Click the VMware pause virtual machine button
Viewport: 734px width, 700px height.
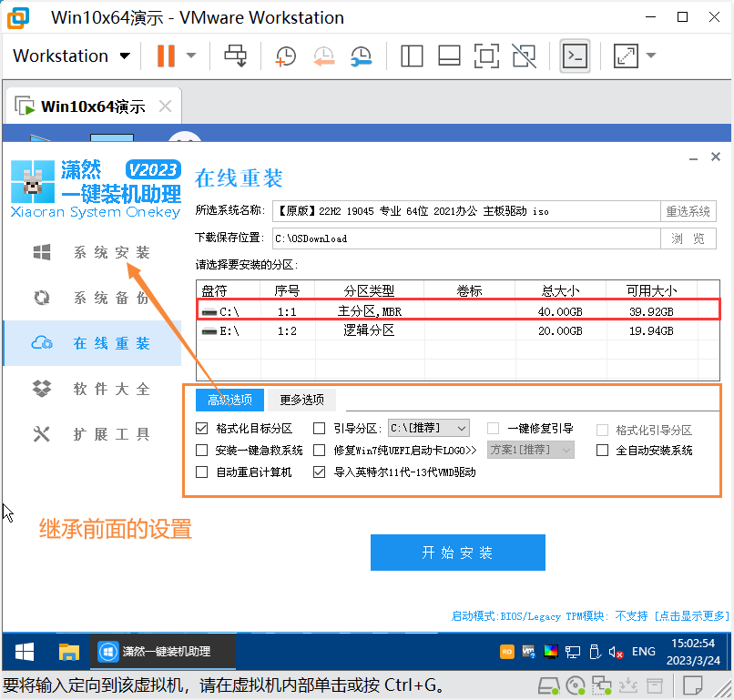165,56
